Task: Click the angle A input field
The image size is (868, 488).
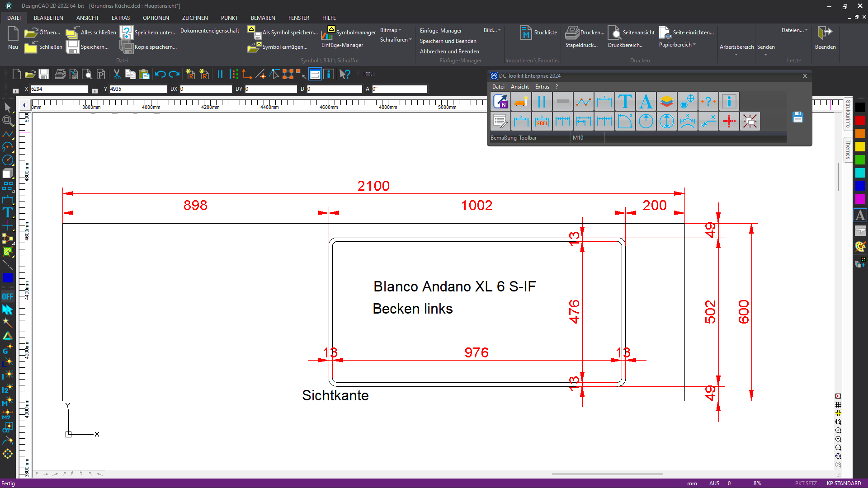Action: click(x=400, y=89)
